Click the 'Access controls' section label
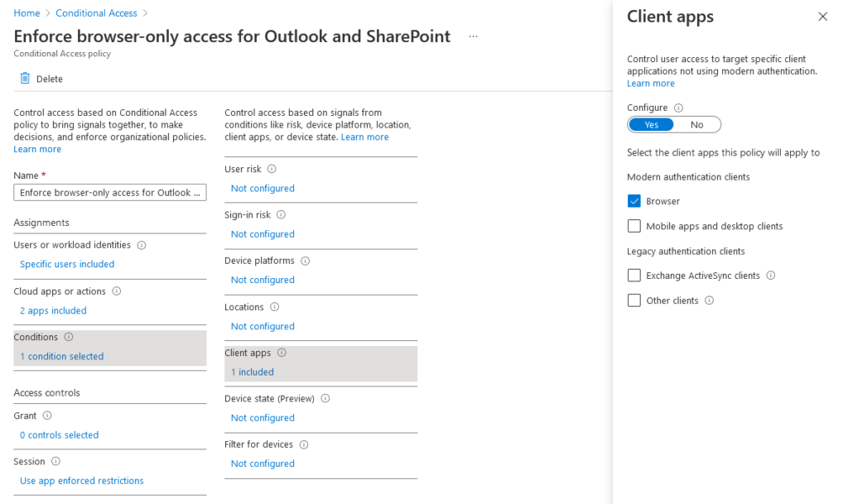The image size is (848, 504). (46, 393)
